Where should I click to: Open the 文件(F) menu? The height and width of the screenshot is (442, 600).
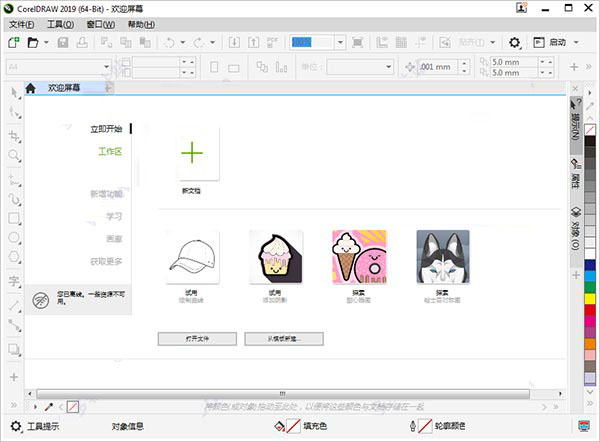coord(21,23)
